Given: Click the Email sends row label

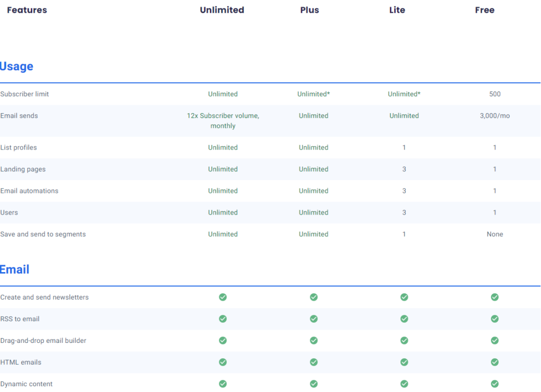Looking at the screenshot, I should tap(19, 116).
